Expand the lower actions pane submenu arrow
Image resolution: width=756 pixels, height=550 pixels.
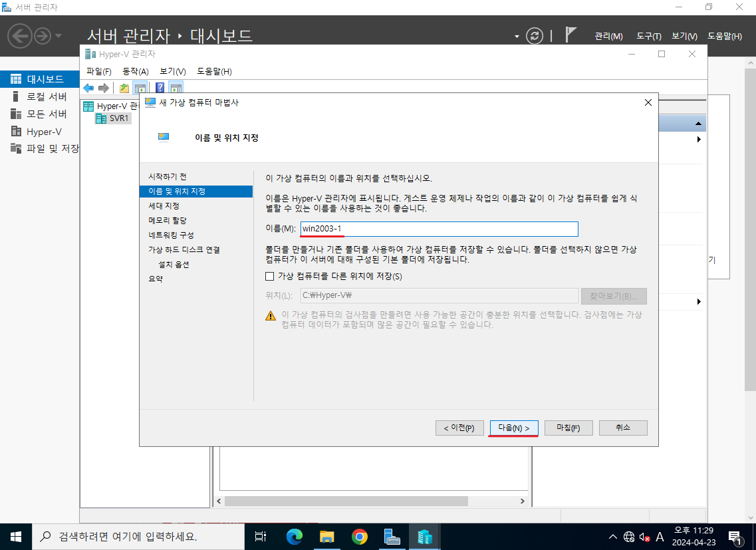coord(699,301)
